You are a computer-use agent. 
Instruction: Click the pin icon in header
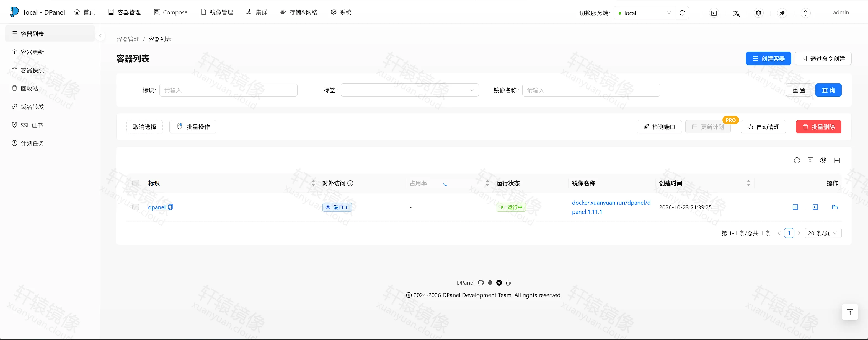click(782, 13)
